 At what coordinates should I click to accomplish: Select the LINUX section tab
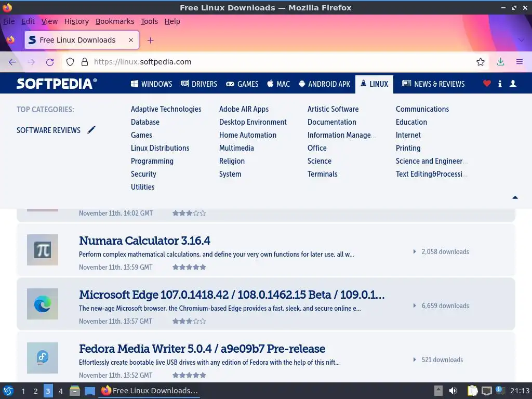click(x=374, y=84)
